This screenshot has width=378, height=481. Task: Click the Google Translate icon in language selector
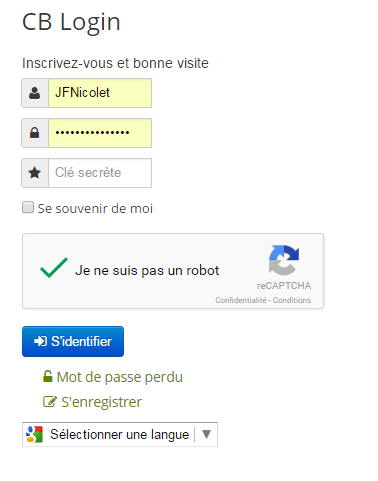35,434
